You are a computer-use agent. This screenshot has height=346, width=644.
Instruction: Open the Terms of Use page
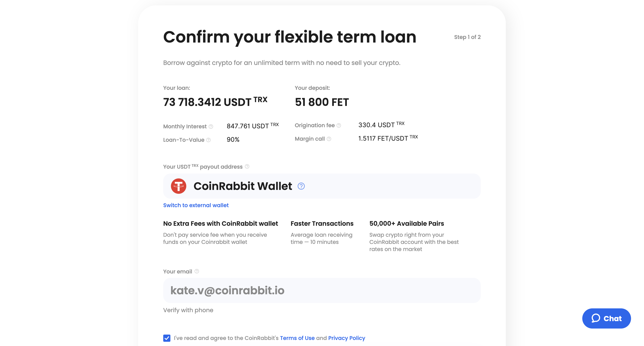click(297, 338)
